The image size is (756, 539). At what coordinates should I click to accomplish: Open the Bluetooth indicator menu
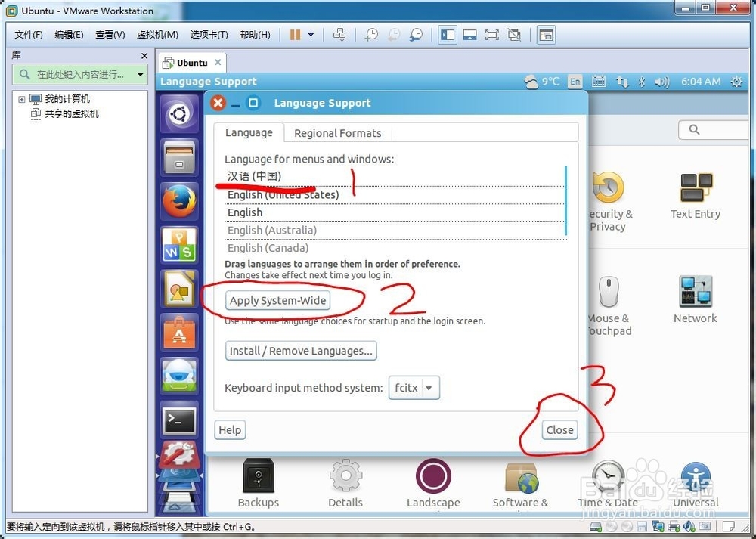642,82
